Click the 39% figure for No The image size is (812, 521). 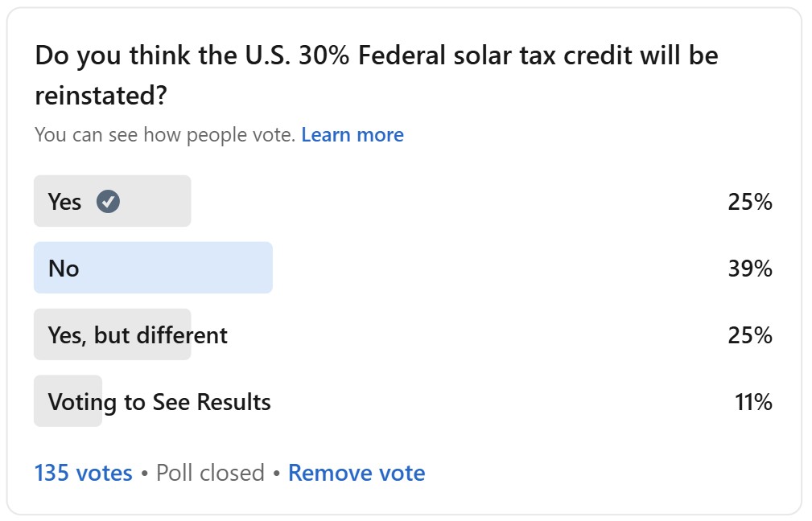point(750,268)
